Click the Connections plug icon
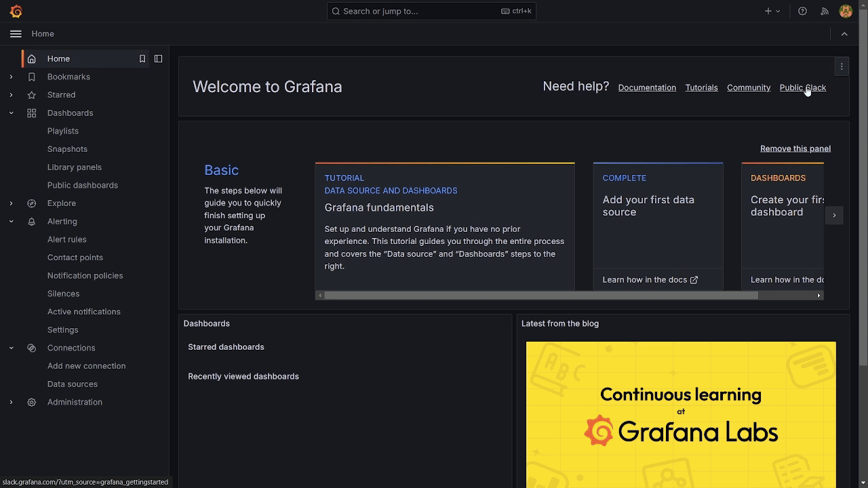Viewport: 868px width, 488px height. pos(32,348)
